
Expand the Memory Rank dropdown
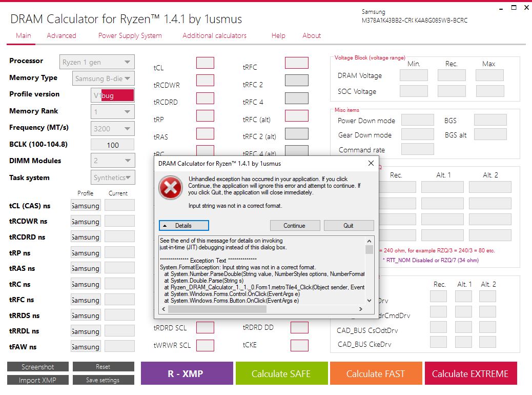[x=112, y=112]
